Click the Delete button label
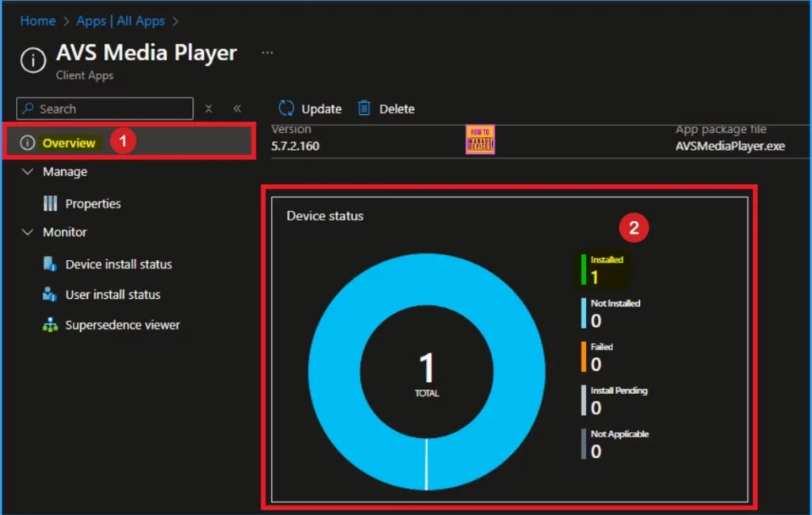Screen dimensions: 812x515 (396, 109)
